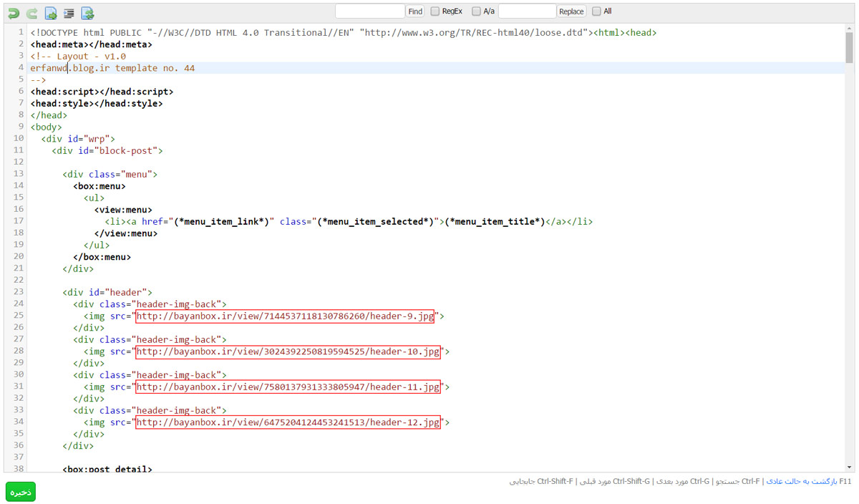Focus the Replace text field
Screen dimensions: 859x504
point(527,11)
